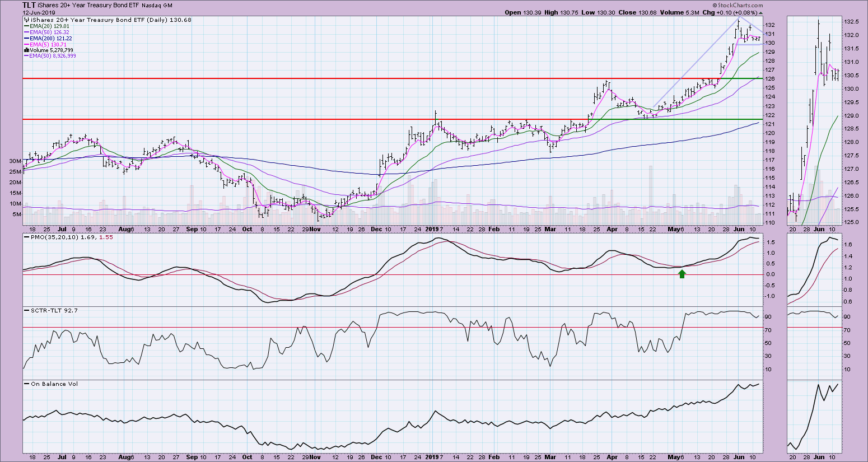Click the 132.5 price label on the thumbnail axis
This screenshot has height=462, width=868.
852,21
